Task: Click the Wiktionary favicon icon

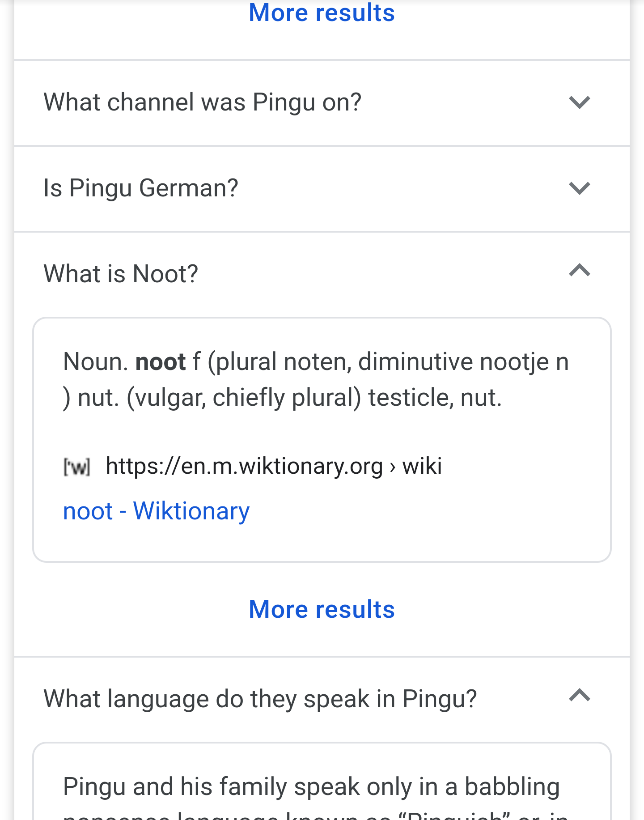Action: coord(76,467)
